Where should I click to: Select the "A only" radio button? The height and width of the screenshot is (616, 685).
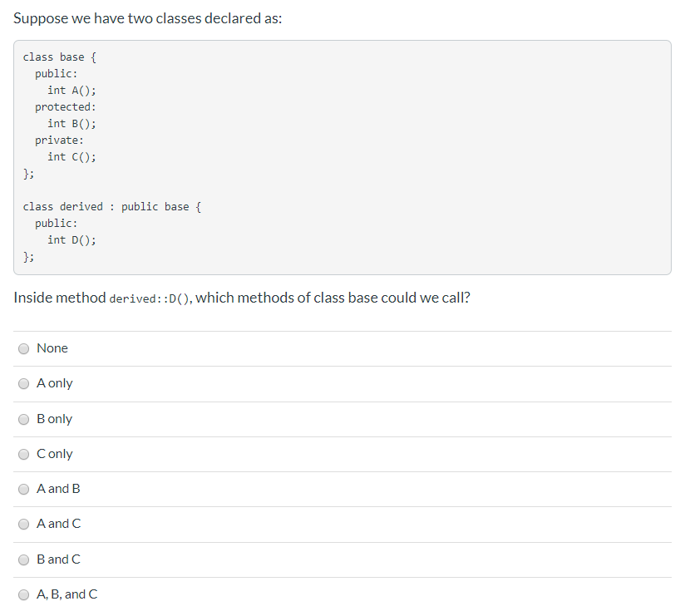click(23, 383)
